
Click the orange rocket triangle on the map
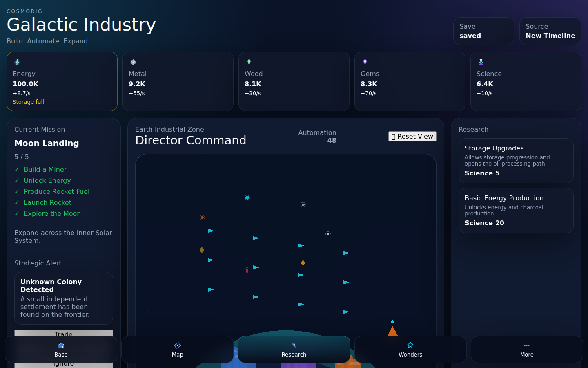point(392,331)
